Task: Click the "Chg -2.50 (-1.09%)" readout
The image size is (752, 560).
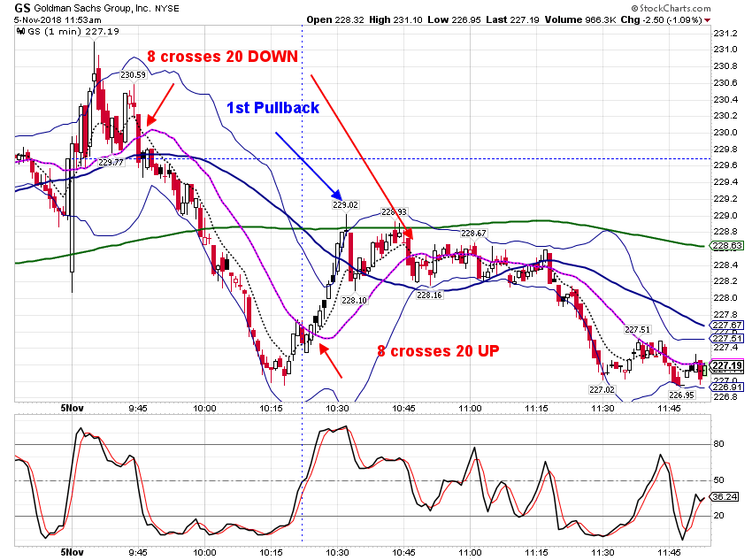Action: pyautogui.click(x=662, y=20)
